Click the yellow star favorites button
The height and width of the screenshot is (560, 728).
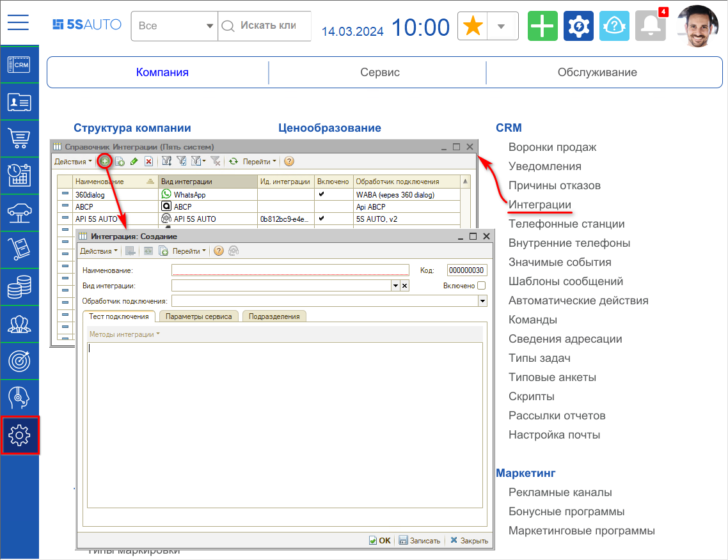473,26
